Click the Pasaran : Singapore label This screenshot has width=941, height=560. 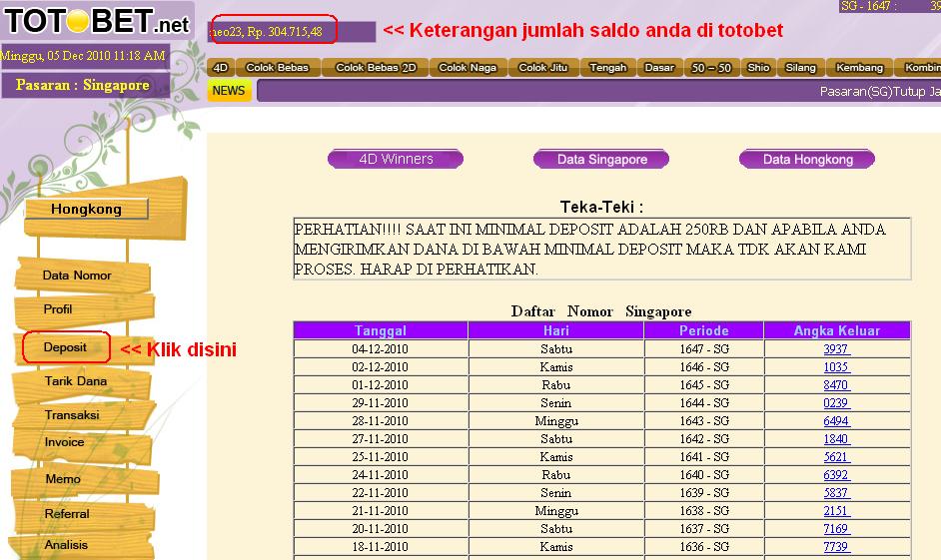(x=83, y=85)
